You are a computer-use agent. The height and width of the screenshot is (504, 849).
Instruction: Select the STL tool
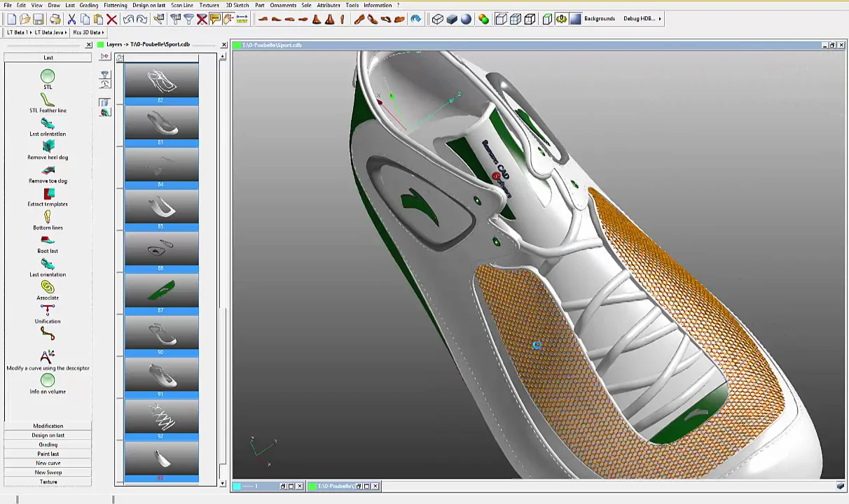click(x=48, y=79)
